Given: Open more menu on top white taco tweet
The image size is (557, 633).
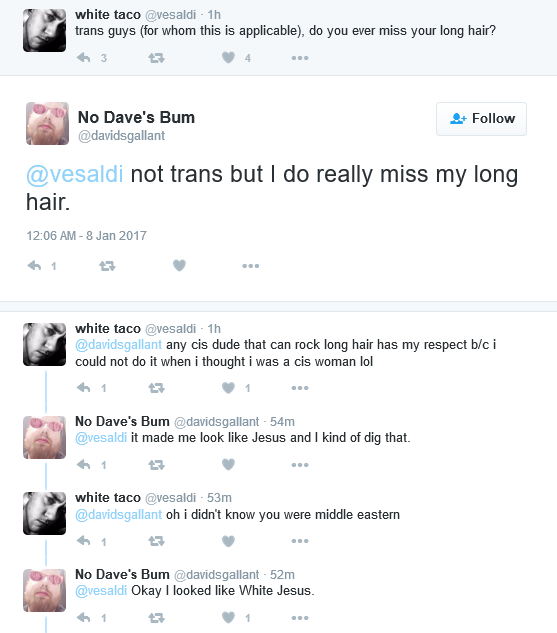Looking at the screenshot, I should [x=300, y=58].
